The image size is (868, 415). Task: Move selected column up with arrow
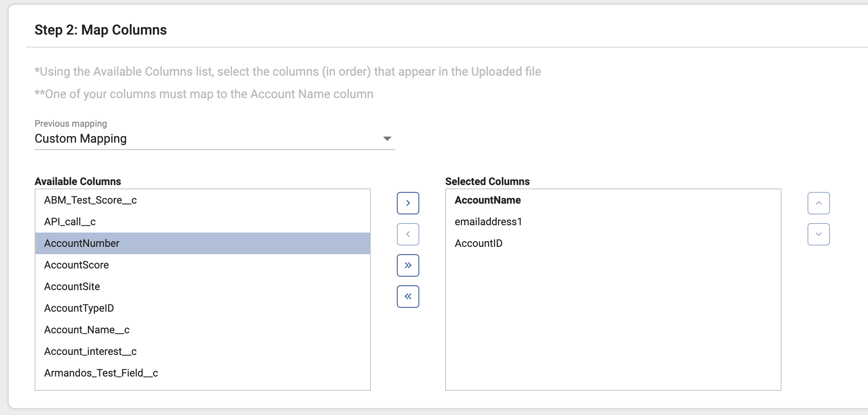(x=818, y=203)
